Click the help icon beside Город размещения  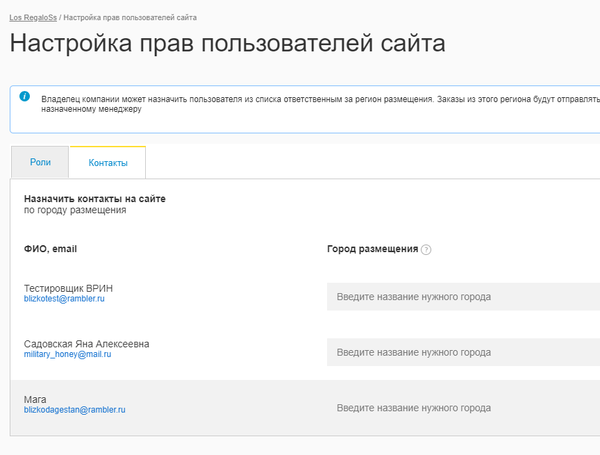click(x=426, y=249)
